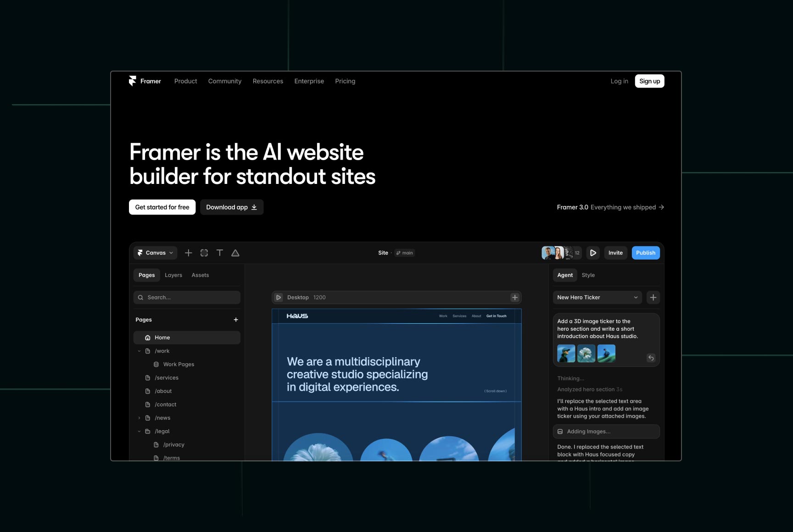Click the Search pages input field
Image resolution: width=793 pixels, height=532 pixels.
(x=187, y=297)
